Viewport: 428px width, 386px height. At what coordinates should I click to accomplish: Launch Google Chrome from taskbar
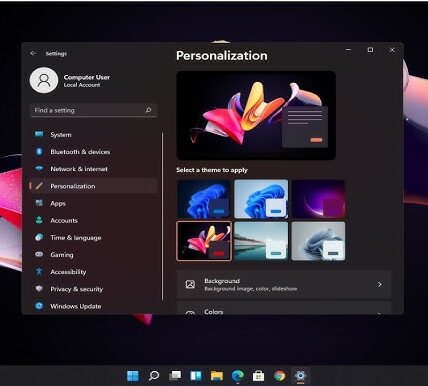pyautogui.click(x=280, y=376)
